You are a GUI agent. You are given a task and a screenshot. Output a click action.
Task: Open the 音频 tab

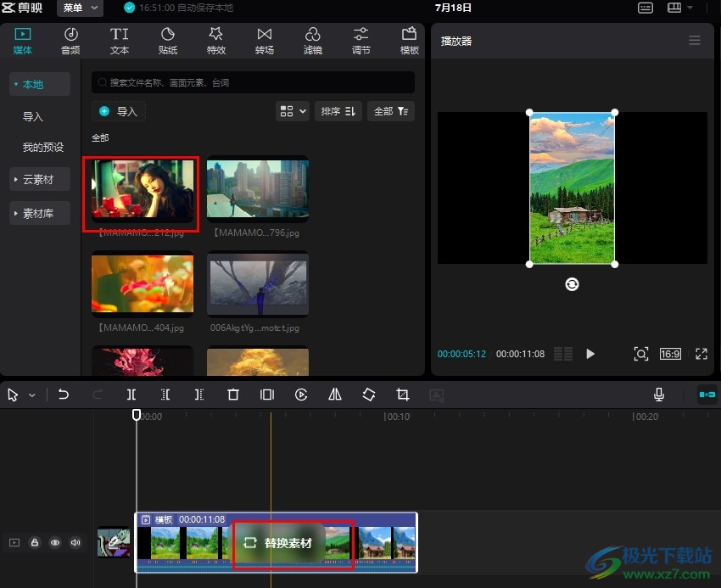(x=70, y=41)
